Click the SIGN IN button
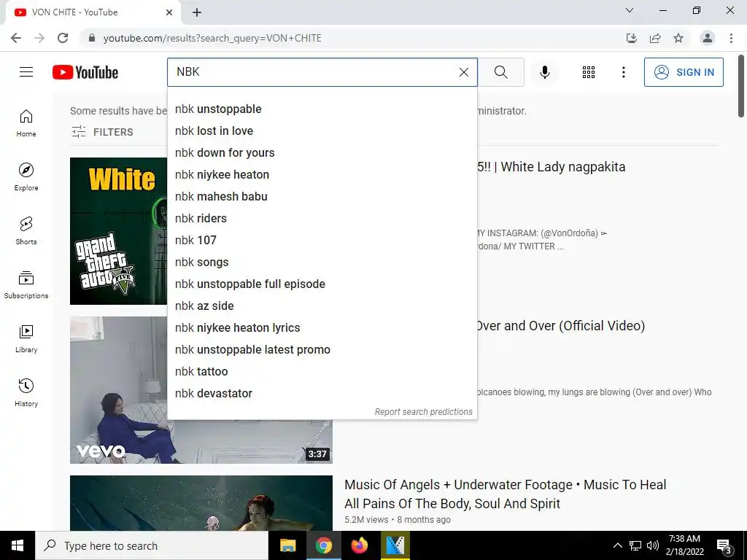 pos(684,72)
